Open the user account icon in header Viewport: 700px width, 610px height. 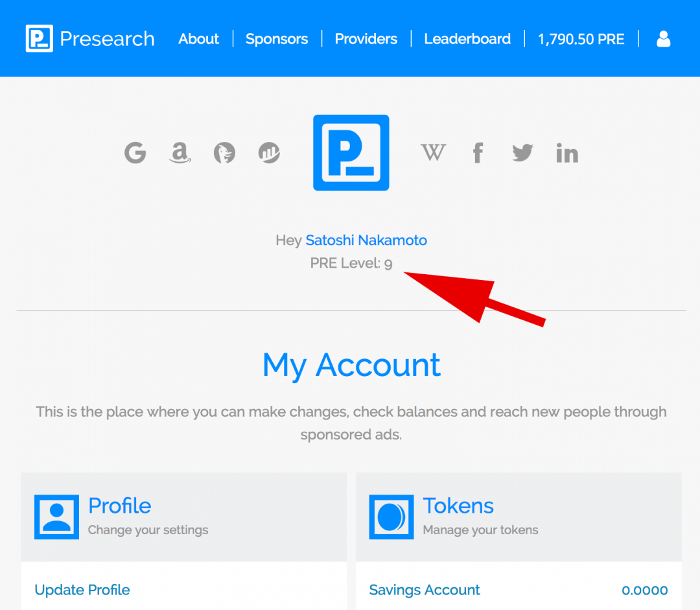coord(664,39)
